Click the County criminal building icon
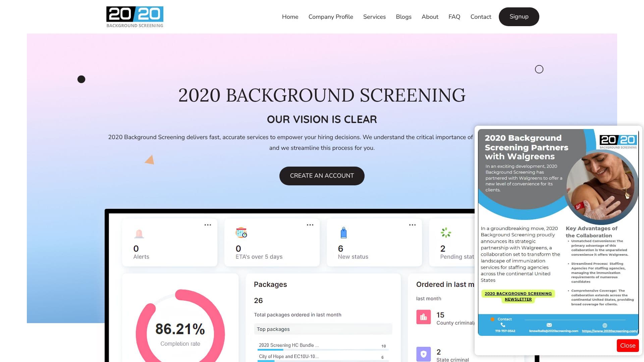Screen dimensions: 644x362 click(x=423, y=317)
